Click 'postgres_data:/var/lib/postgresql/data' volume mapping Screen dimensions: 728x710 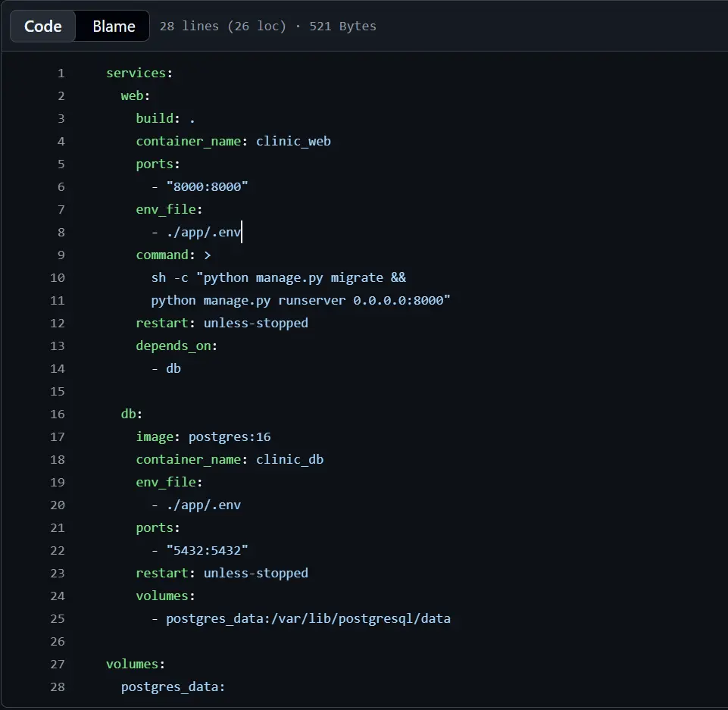(x=308, y=619)
